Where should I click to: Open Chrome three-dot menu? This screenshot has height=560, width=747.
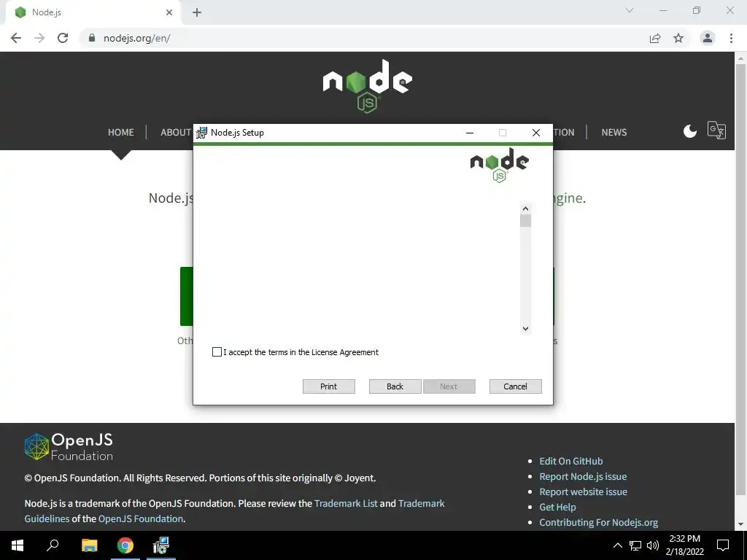pos(731,38)
